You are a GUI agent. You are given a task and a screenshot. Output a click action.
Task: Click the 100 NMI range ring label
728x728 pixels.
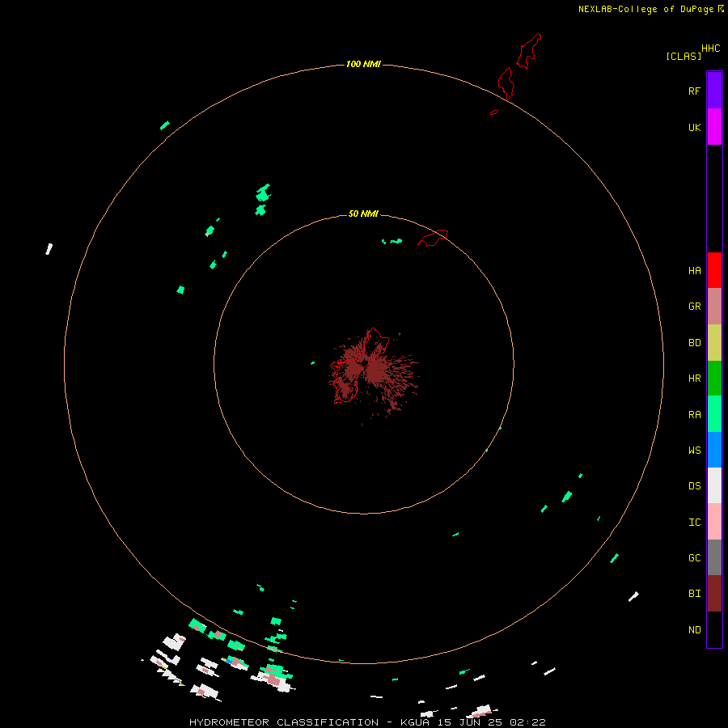(363, 64)
